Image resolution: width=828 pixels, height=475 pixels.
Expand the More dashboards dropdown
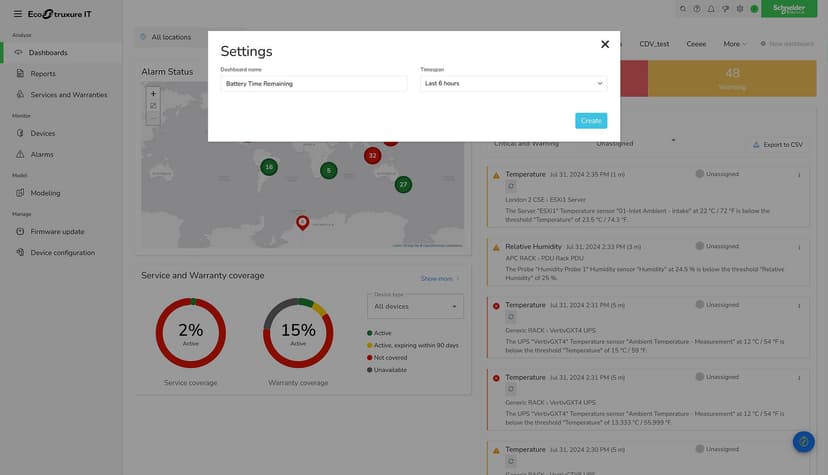click(735, 44)
